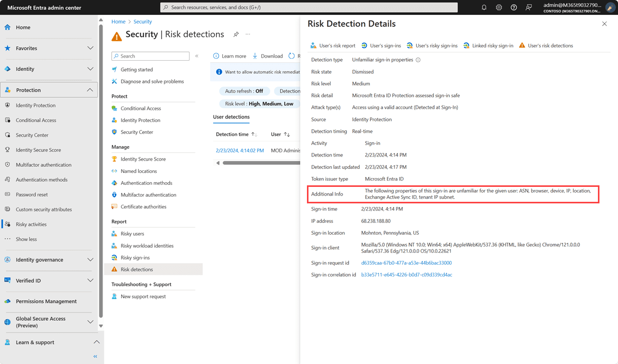The height and width of the screenshot is (364, 618).
Task: Open Identity Secure Score in left navigation
Action: (x=38, y=150)
